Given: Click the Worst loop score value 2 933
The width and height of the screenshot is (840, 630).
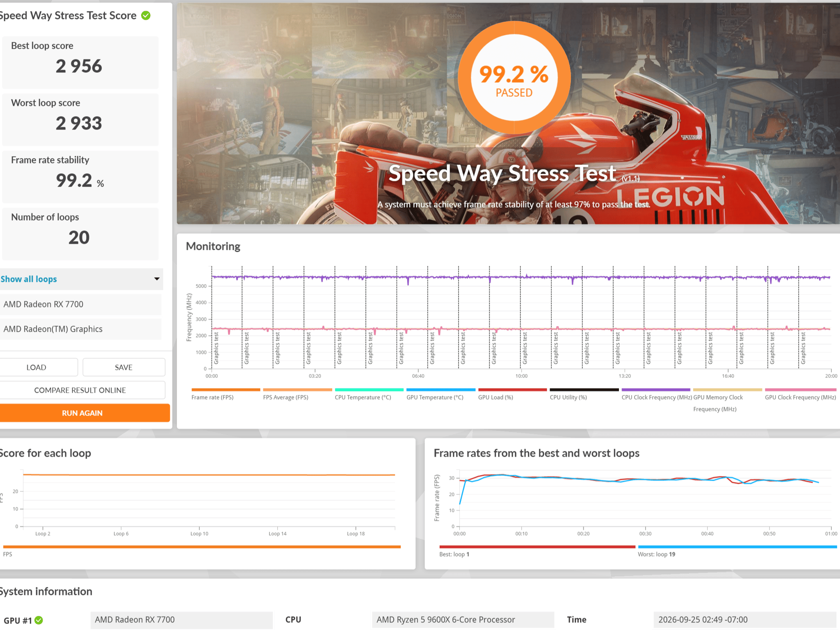Looking at the screenshot, I should coord(79,123).
